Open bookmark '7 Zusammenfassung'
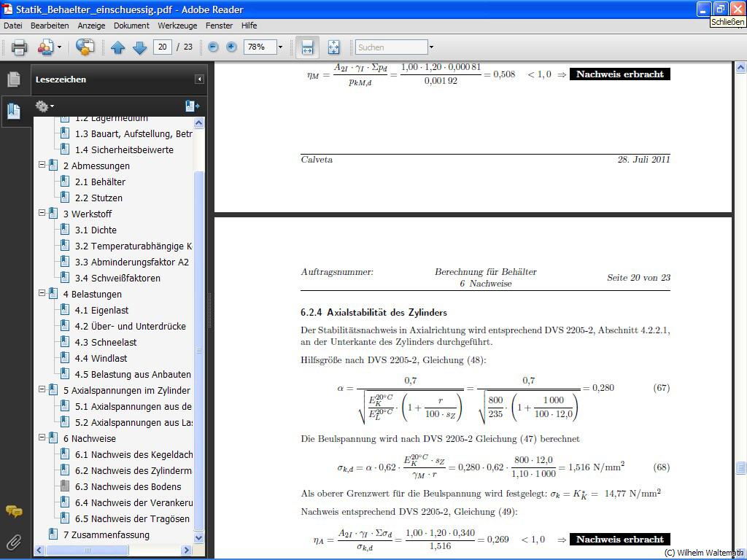747x560 pixels. [106, 534]
